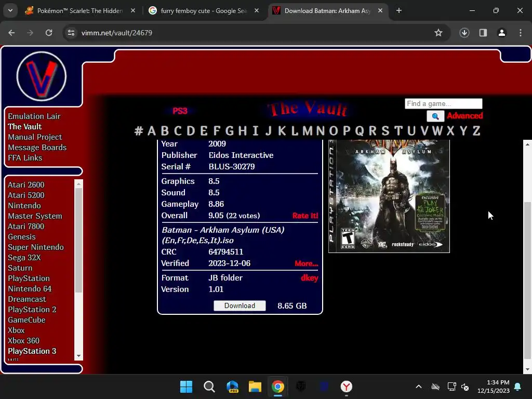The height and width of the screenshot is (399, 532).
Task: Reload the page with refresh icon
Action: (x=49, y=33)
